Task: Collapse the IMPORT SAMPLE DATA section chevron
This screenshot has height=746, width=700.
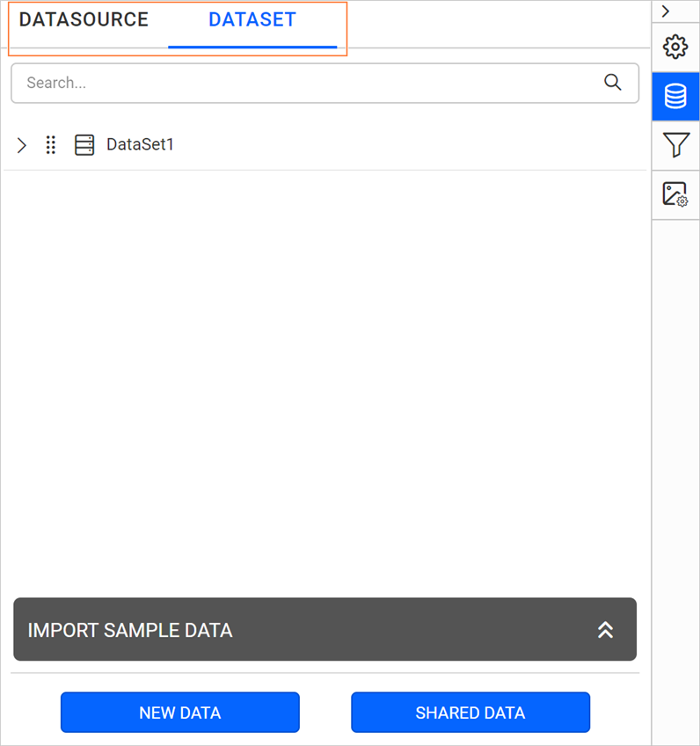Action: 605,630
